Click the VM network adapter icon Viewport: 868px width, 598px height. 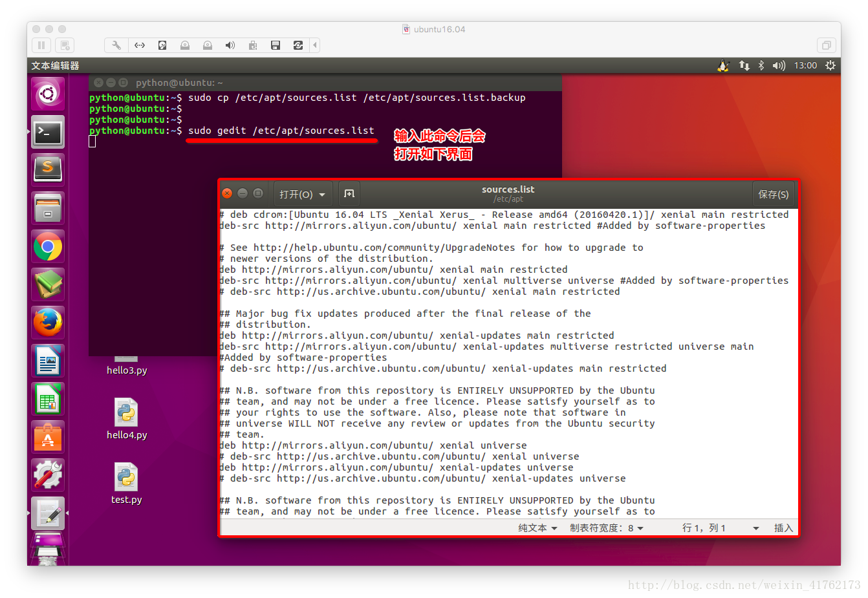[x=140, y=45]
